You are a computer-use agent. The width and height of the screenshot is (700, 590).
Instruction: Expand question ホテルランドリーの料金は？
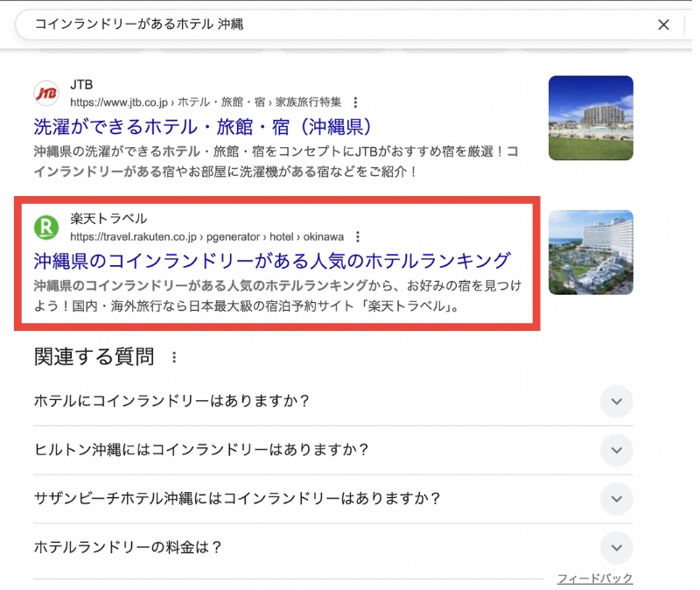point(616,547)
